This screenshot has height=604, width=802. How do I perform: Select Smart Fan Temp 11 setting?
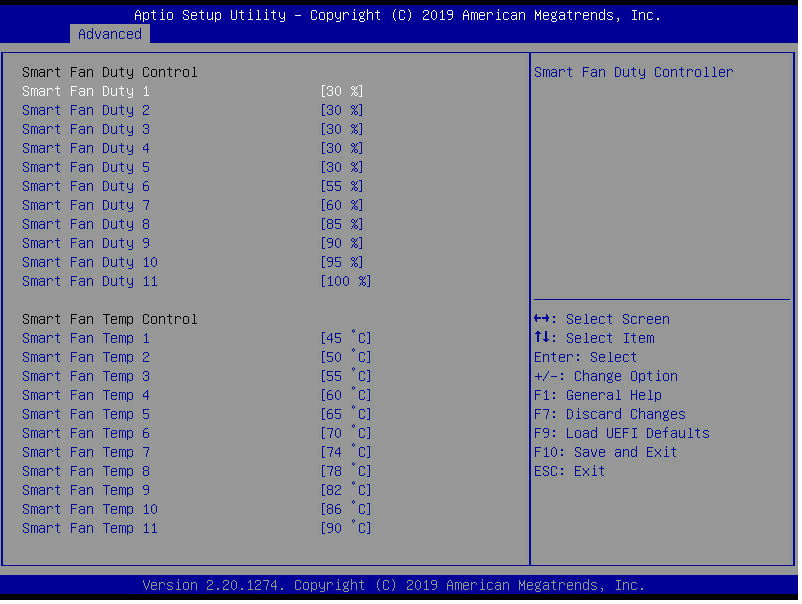(x=90, y=528)
